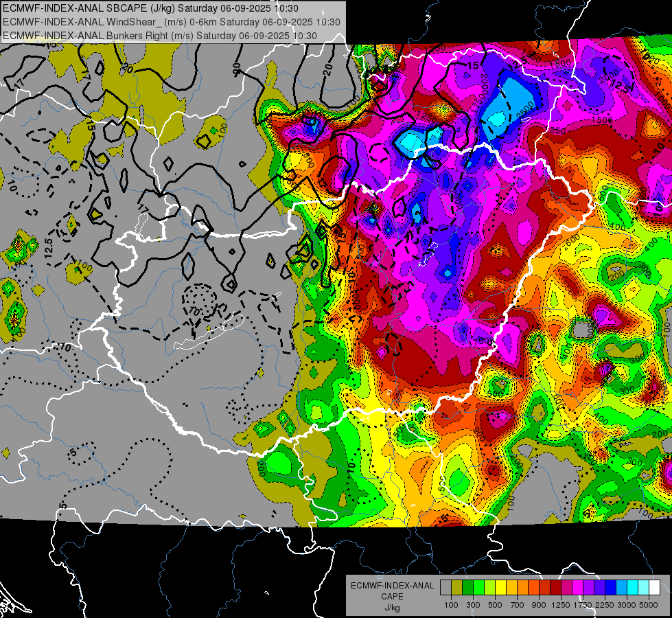Click the WindShear 0-6km header line
672x618 pixels.
click(172, 22)
